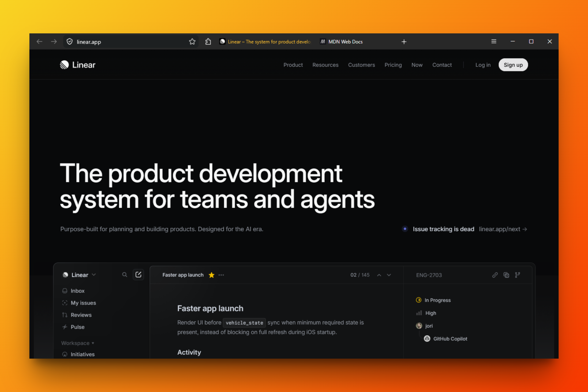The height and width of the screenshot is (392, 588).
Task: Click the Inbox icon in the sidebar
Action: click(65, 291)
